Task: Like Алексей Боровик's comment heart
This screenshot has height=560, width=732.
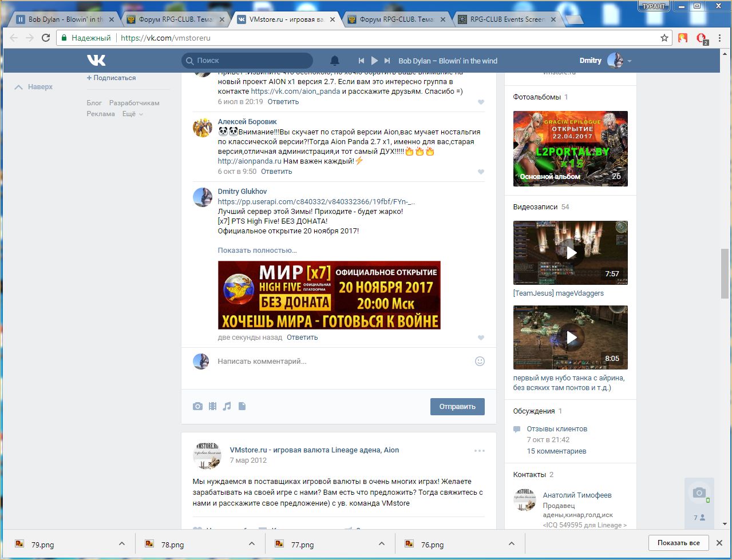Action: point(481,172)
